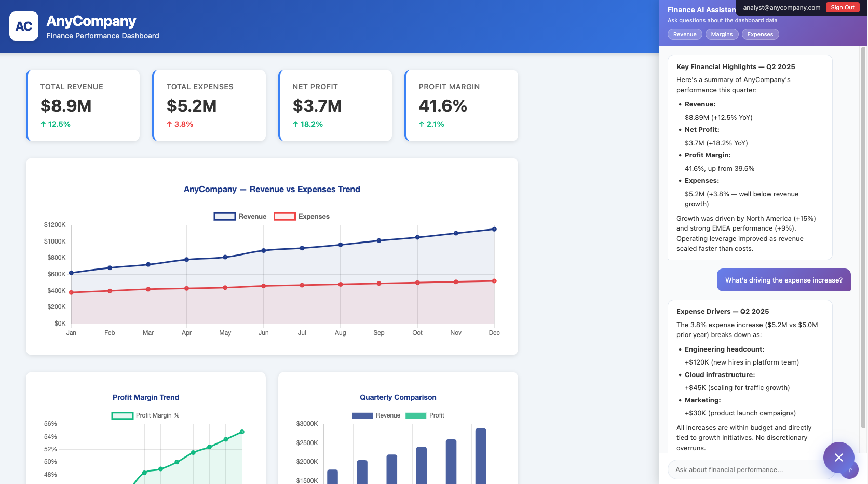
Task: Click the 3.8% expenses change indicator
Action: click(180, 124)
